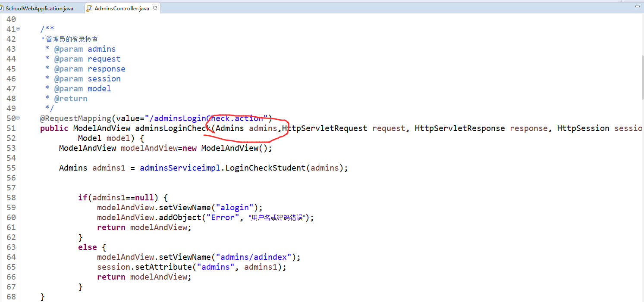Click the "alogin" view name string
Screen dimensions: 644x302
click(x=235, y=208)
